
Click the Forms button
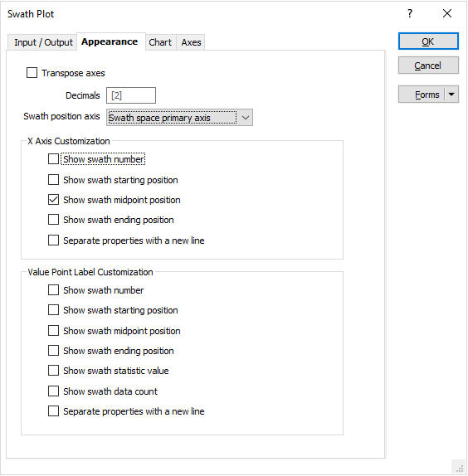(x=422, y=95)
